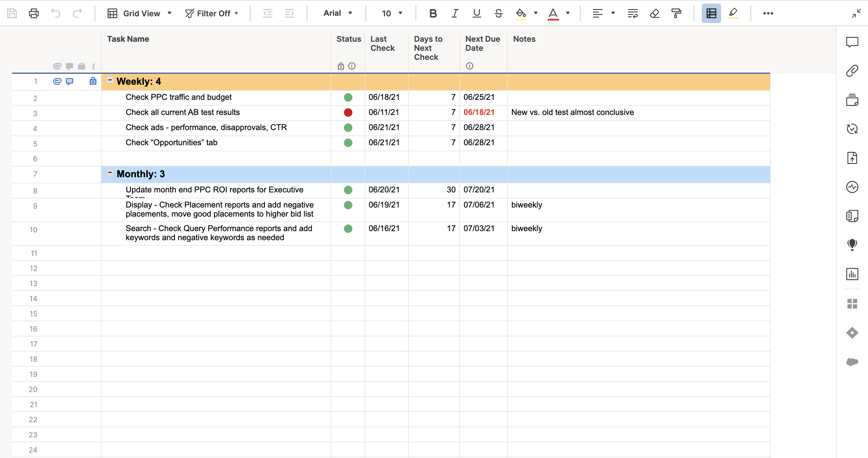The height and width of the screenshot is (458, 868).
Task: Collapse the Weekly: 4 section
Action: click(x=110, y=80)
